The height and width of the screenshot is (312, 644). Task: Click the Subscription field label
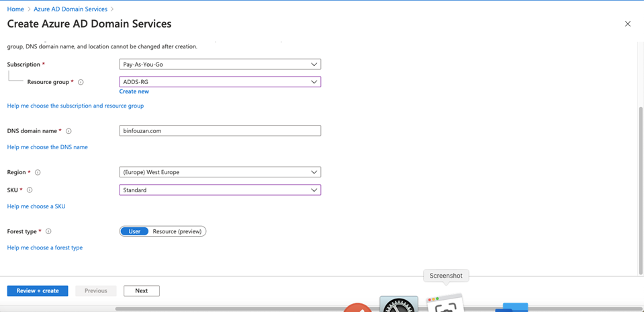pyautogui.click(x=24, y=65)
